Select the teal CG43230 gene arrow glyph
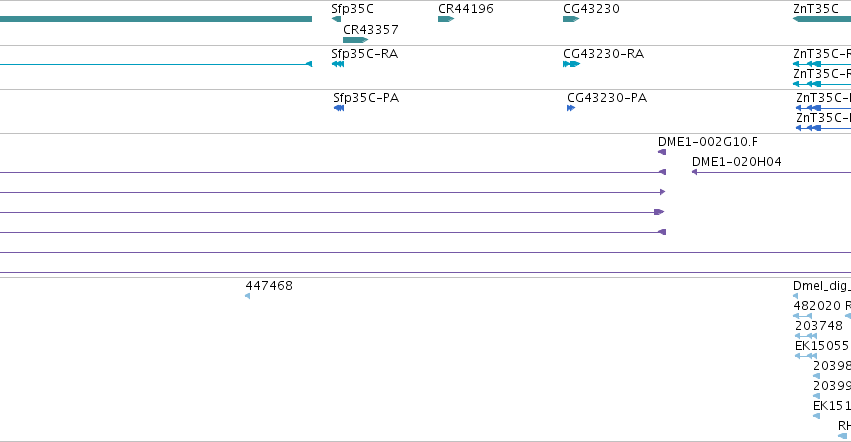This screenshot has width=851, height=442. click(571, 19)
